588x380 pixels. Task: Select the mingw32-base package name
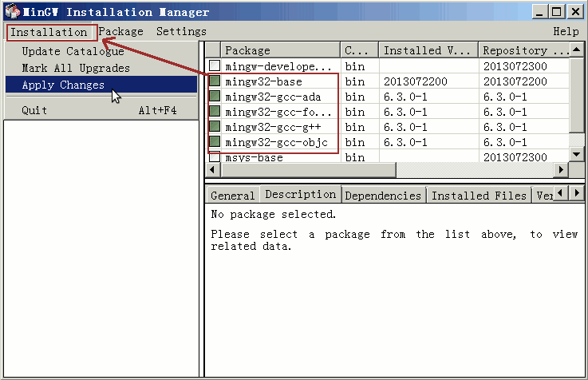(263, 81)
